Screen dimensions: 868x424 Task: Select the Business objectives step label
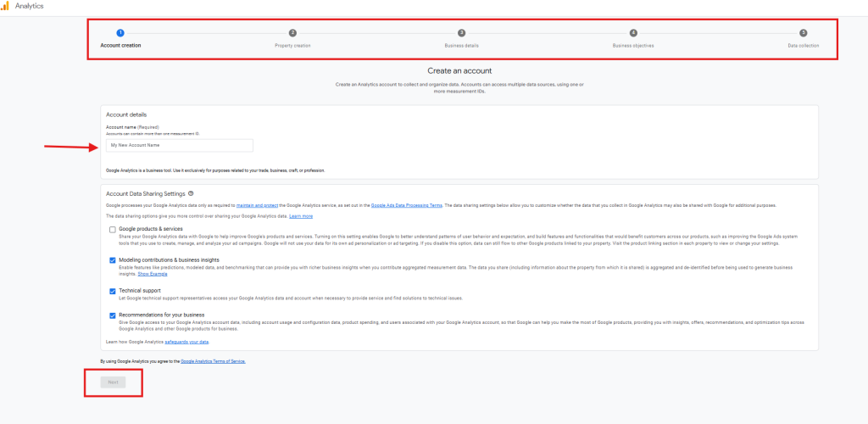tap(633, 45)
